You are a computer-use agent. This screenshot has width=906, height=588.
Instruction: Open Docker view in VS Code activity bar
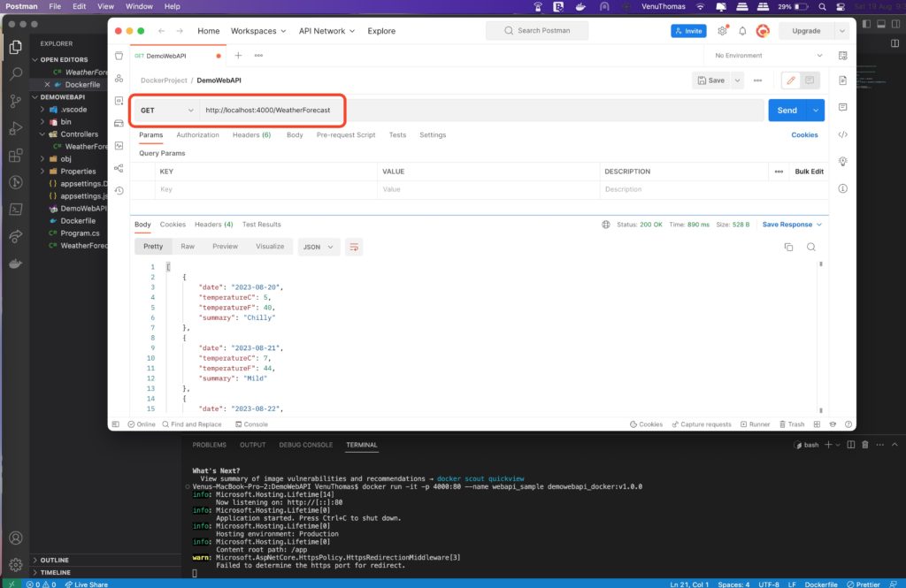16,264
